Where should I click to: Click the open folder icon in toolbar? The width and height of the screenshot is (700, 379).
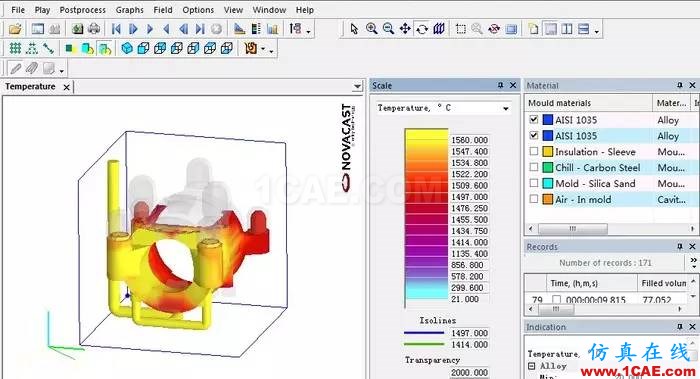[15, 29]
